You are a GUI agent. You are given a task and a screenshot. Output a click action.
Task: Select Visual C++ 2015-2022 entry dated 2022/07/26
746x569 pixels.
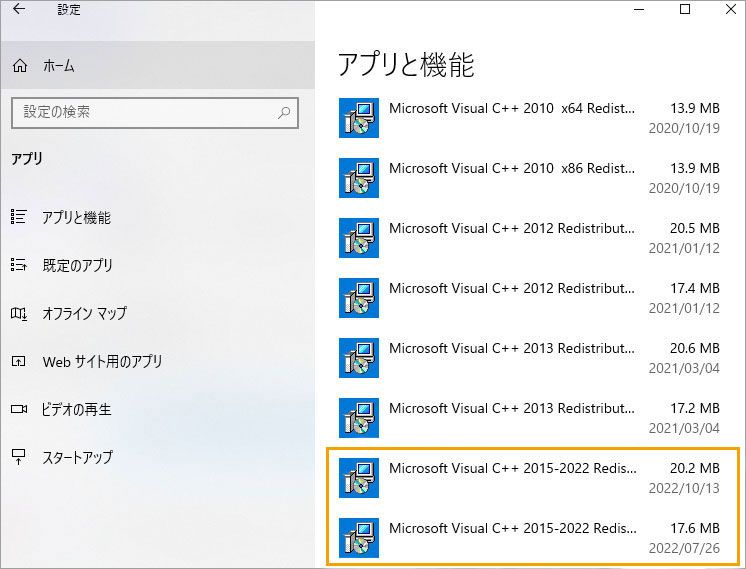(529, 538)
